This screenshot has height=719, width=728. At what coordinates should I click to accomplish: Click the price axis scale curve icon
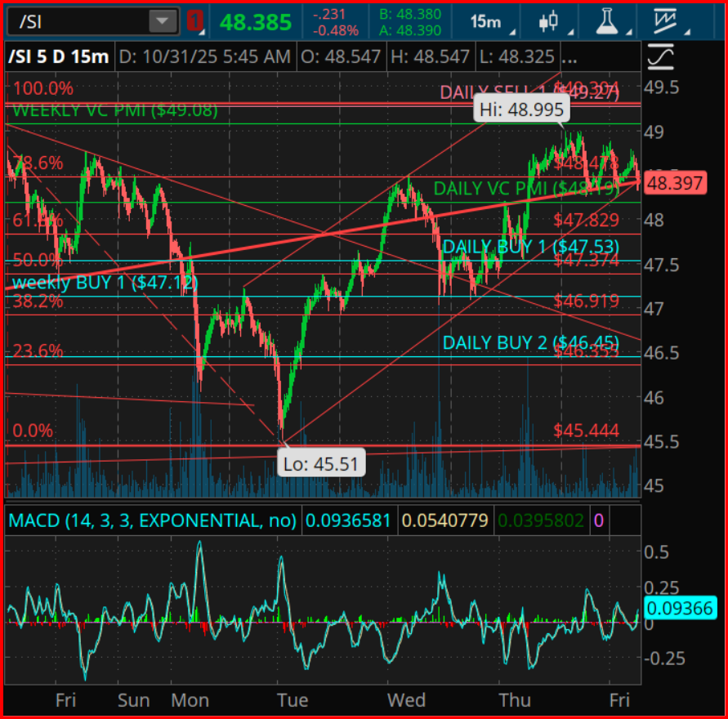click(x=659, y=57)
